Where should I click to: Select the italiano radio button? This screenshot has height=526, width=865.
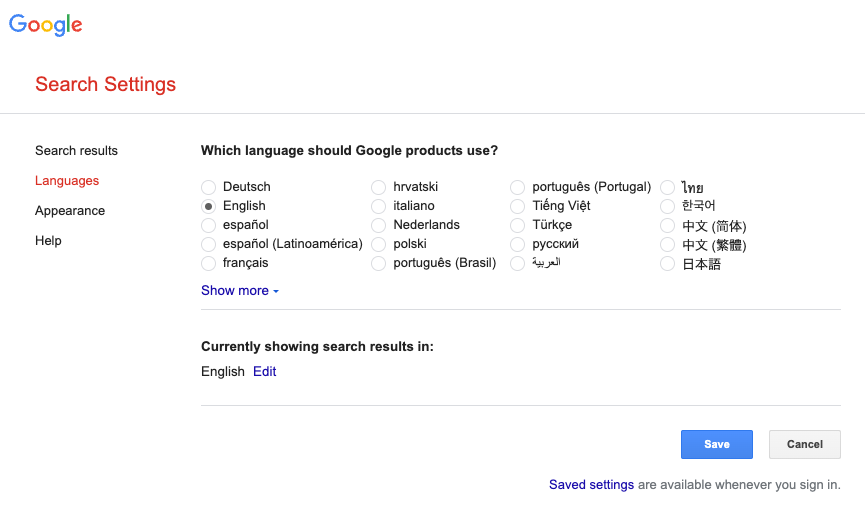(378, 206)
